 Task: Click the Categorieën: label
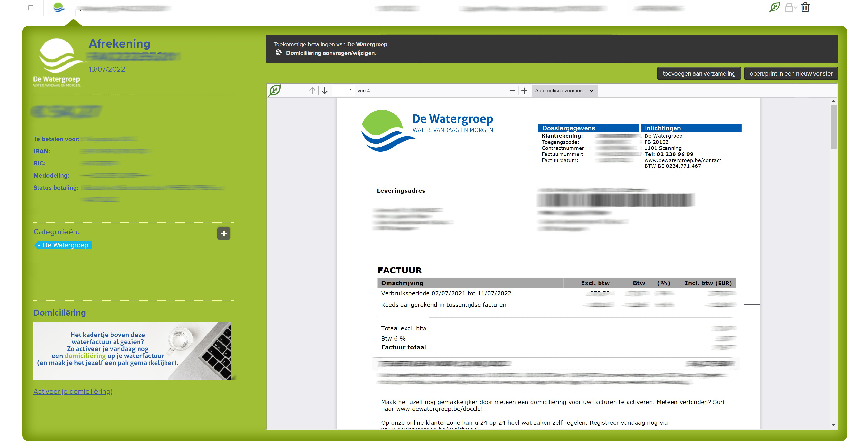pos(56,232)
